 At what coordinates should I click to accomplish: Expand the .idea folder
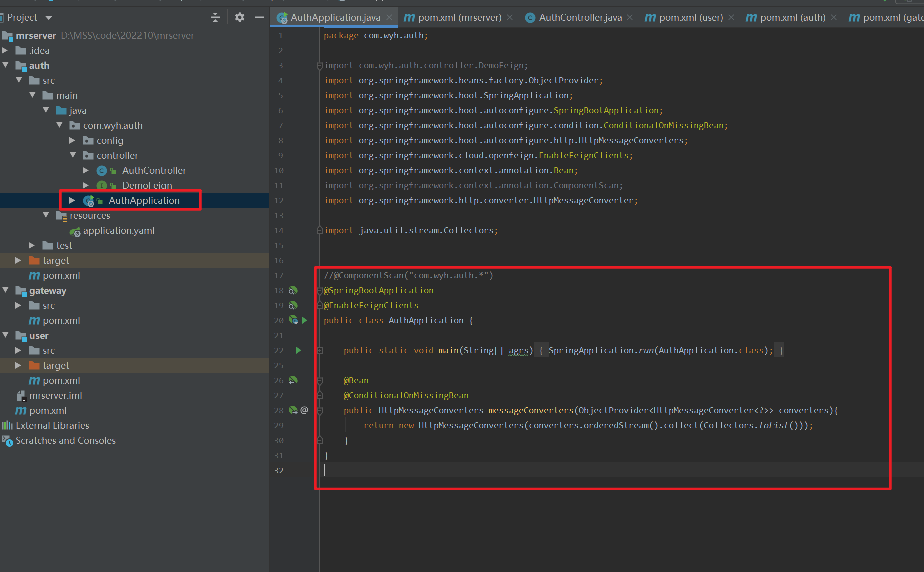5,50
